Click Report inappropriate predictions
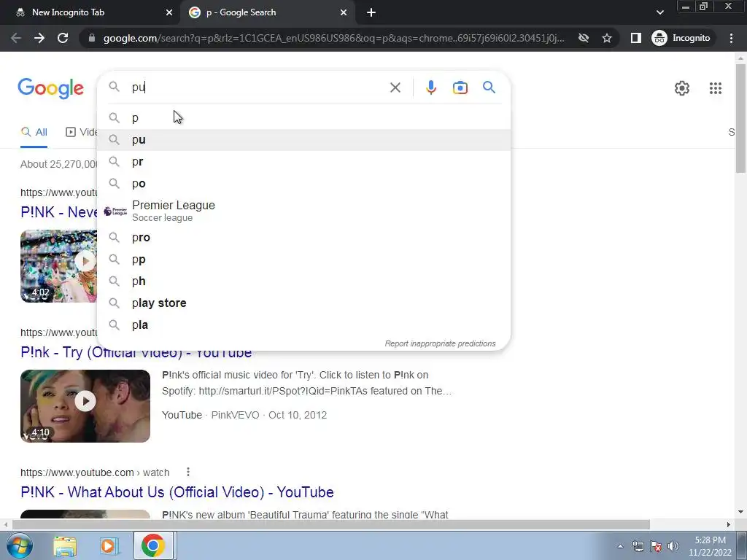Viewport: 747px width, 560px height. click(x=440, y=344)
